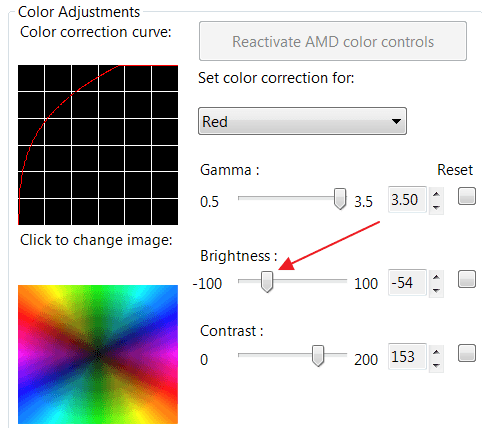
Task: Click the Gamma value decrease arrow
Action: click(x=436, y=207)
